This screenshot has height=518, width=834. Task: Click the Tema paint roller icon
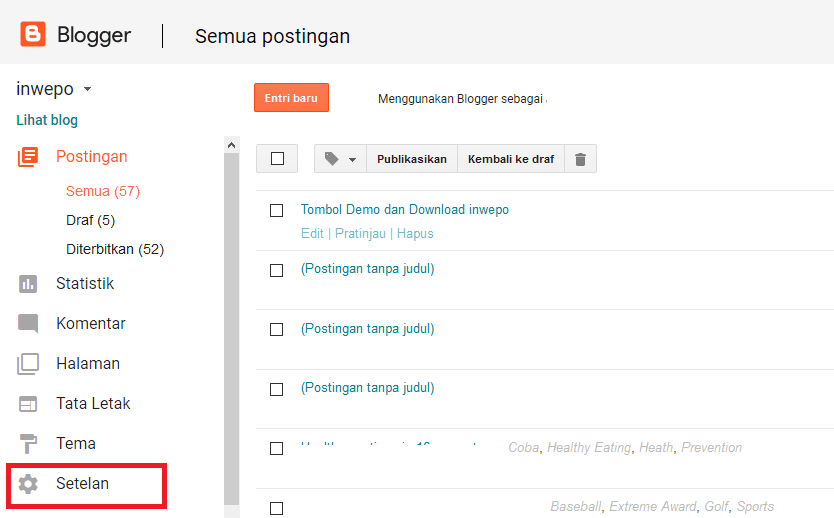(28, 444)
